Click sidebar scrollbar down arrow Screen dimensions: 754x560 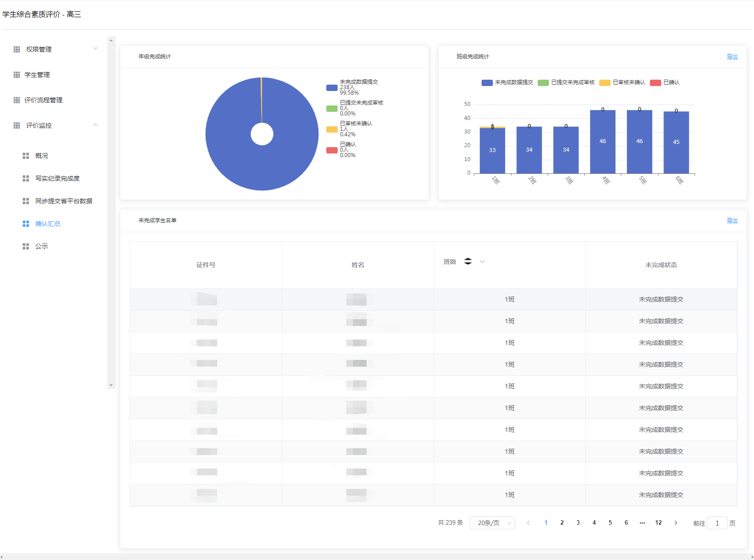click(x=111, y=385)
